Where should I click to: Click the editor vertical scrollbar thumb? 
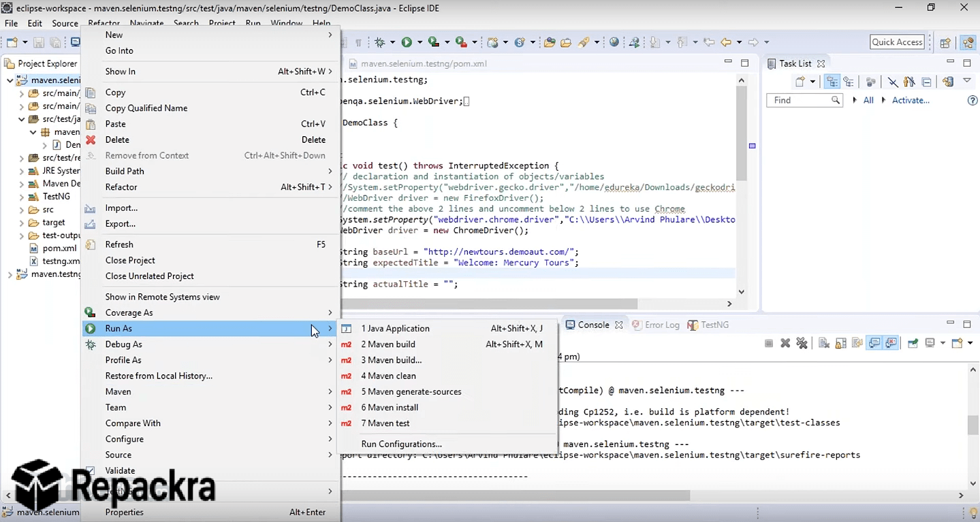pyautogui.click(x=742, y=135)
